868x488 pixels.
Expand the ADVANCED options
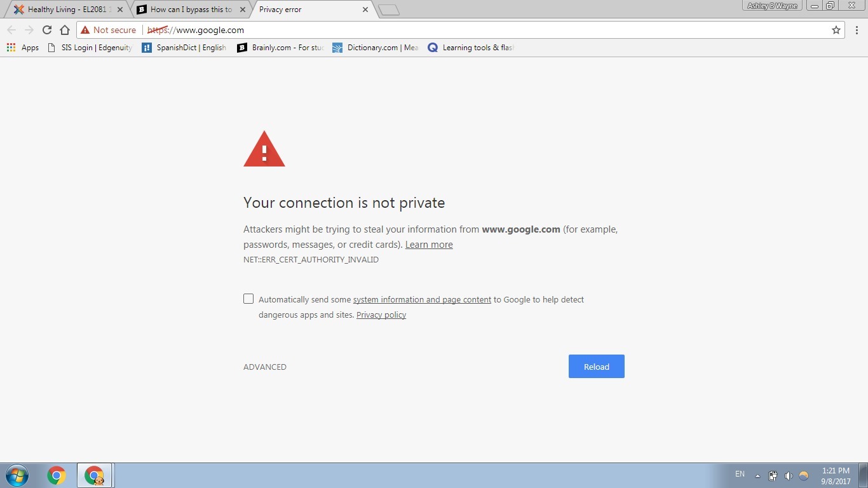click(x=265, y=367)
